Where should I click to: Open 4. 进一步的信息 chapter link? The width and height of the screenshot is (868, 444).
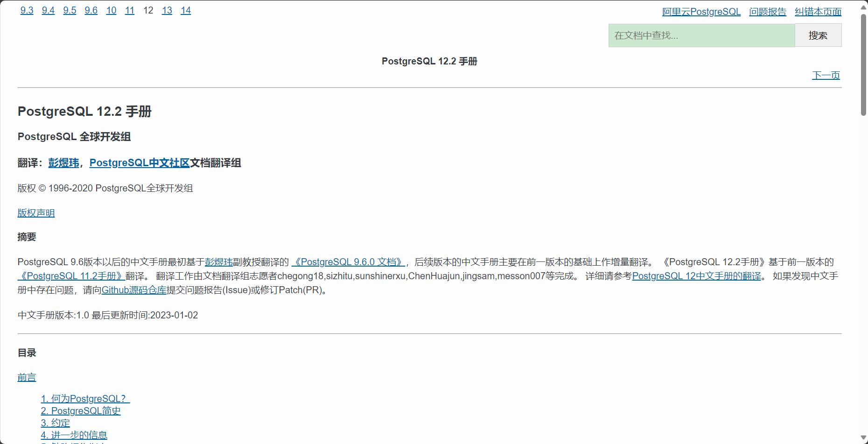click(x=74, y=435)
